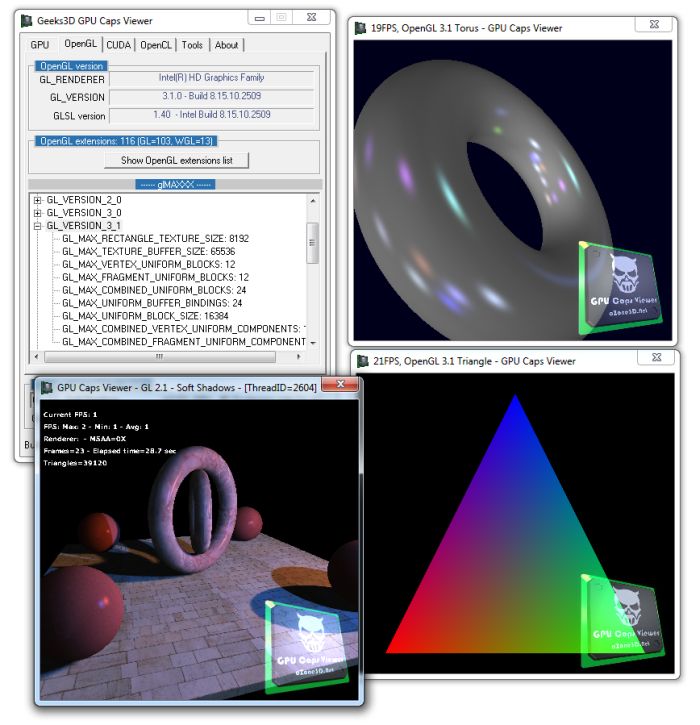Select GL_MAX_COMBINED_UNIFORM_BLOCKS: 24 row

[x=154, y=290]
